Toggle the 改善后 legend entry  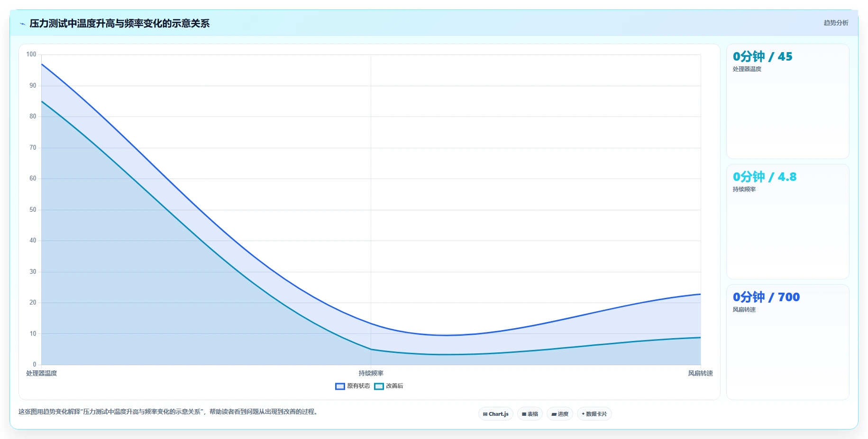point(389,386)
